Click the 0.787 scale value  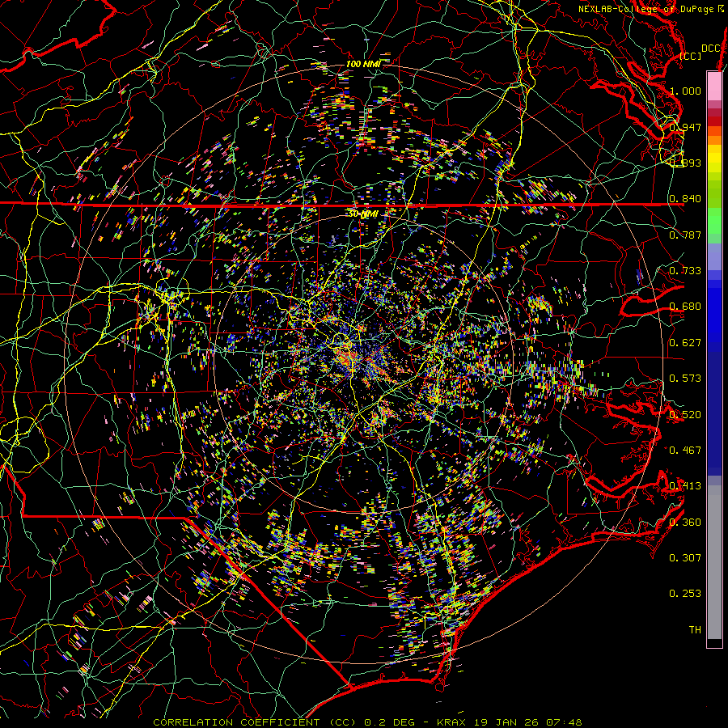click(685, 235)
